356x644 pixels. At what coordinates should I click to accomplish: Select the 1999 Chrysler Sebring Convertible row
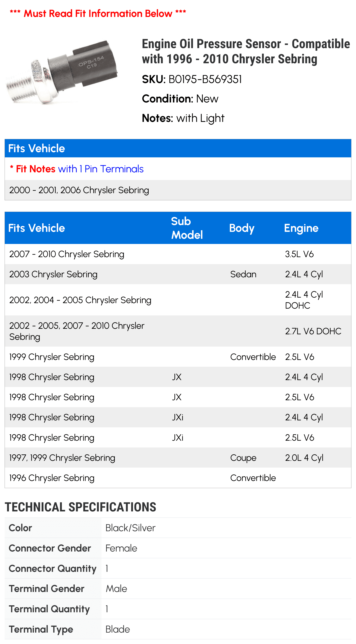pos(178,357)
